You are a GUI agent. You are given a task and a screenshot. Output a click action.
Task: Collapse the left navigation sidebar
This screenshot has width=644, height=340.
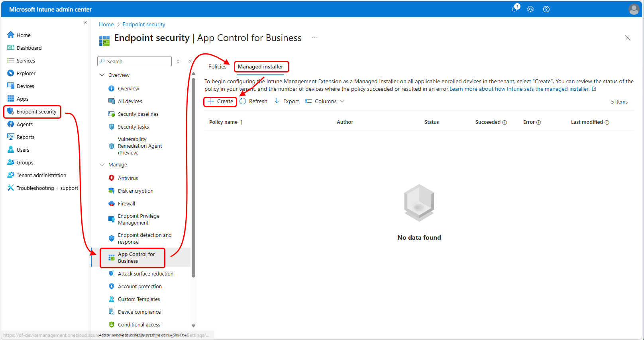pos(85,23)
